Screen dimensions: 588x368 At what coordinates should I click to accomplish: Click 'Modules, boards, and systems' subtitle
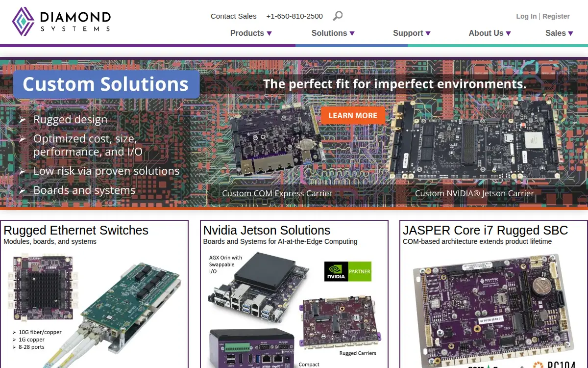pos(50,241)
